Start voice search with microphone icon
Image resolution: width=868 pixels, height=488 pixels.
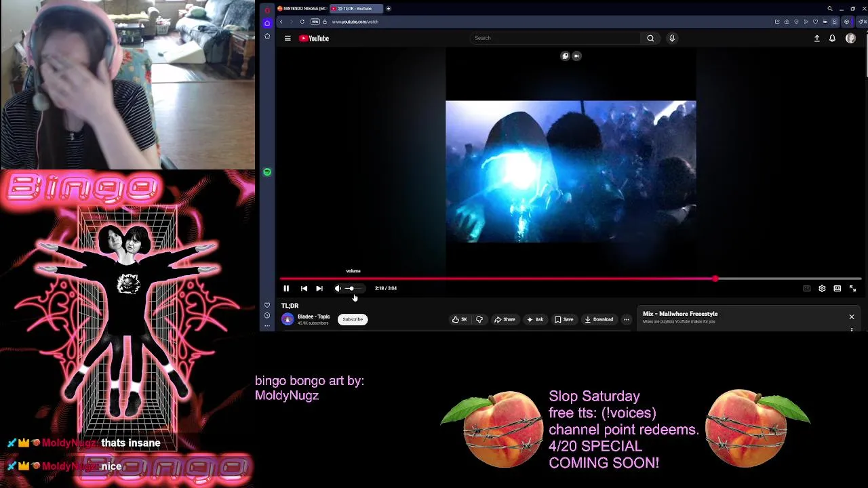[x=672, y=38]
